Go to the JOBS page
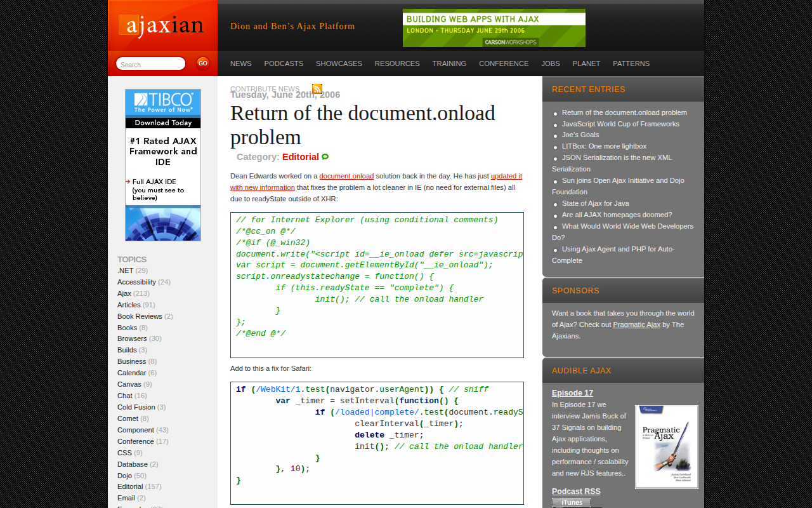Screen dimensions: 812x508 pos(551,63)
